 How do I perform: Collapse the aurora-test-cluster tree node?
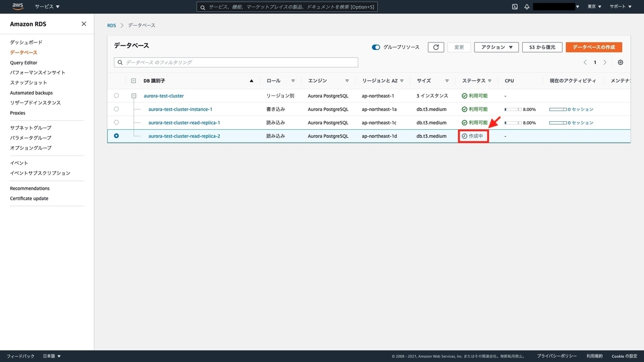[x=134, y=96]
